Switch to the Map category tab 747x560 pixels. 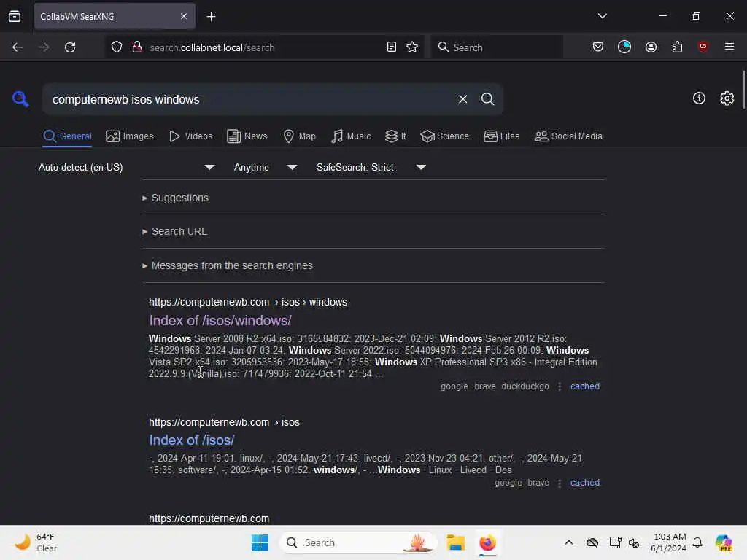[299, 136]
